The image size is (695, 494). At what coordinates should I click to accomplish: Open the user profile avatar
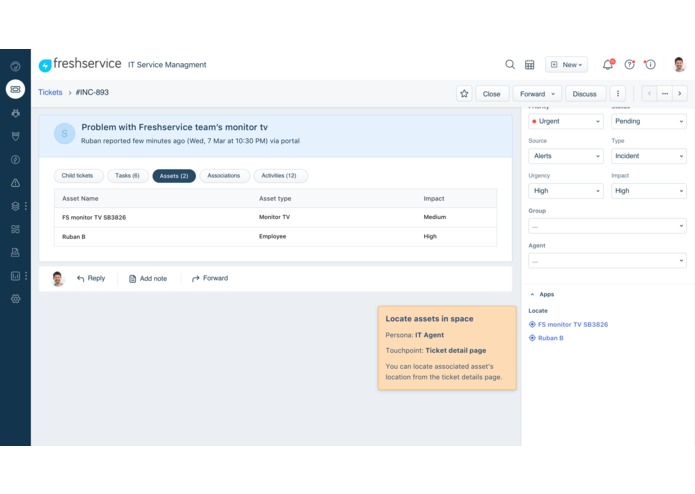pos(679,65)
